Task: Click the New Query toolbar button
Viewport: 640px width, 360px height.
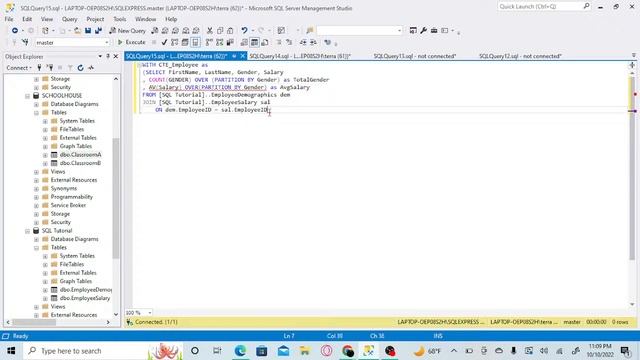Action: pos(127,31)
